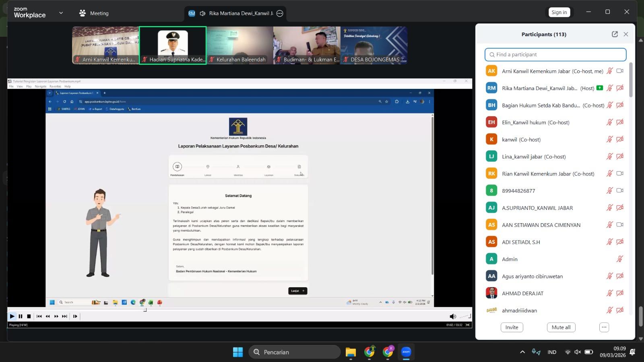The height and width of the screenshot is (362, 644).
Task: Toggle microphone for Admin participant
Action: point(620,259)
